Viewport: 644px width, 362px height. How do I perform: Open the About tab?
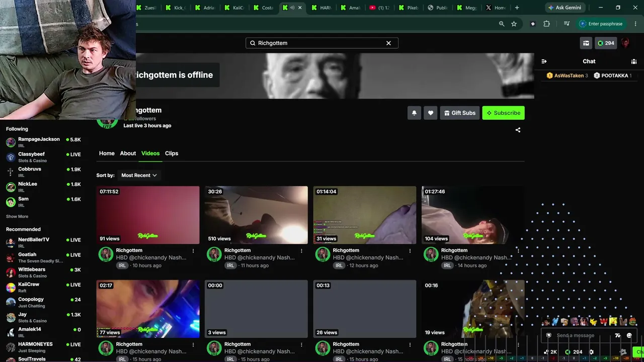pyautogui.click(x=128, y=153)
